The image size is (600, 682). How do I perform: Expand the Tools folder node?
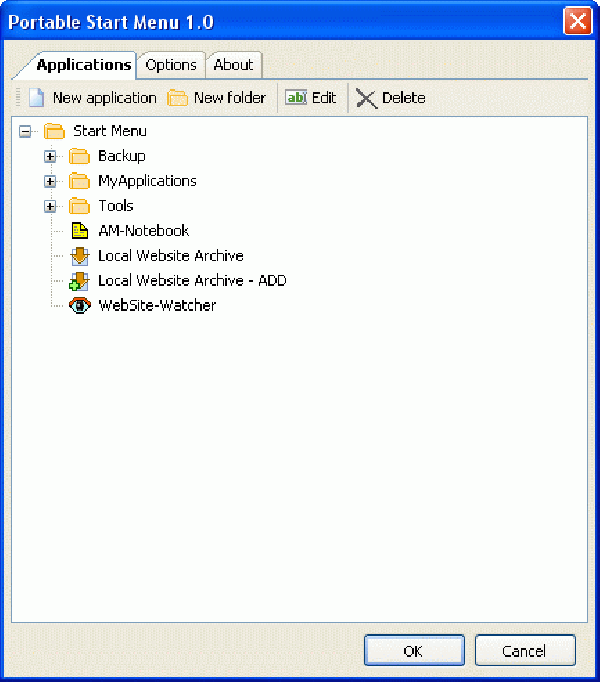coord(50,206)
